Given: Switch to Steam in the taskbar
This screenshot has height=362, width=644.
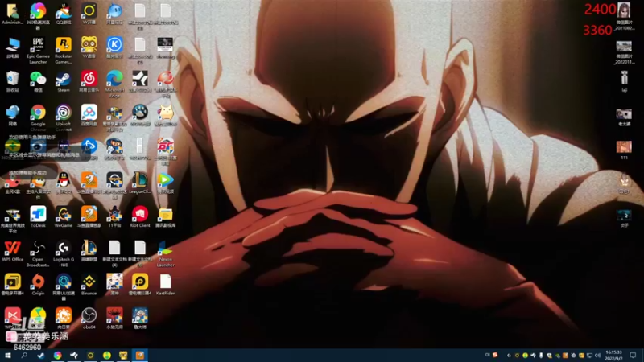Looking at the screenshot, I should (41, 356).
